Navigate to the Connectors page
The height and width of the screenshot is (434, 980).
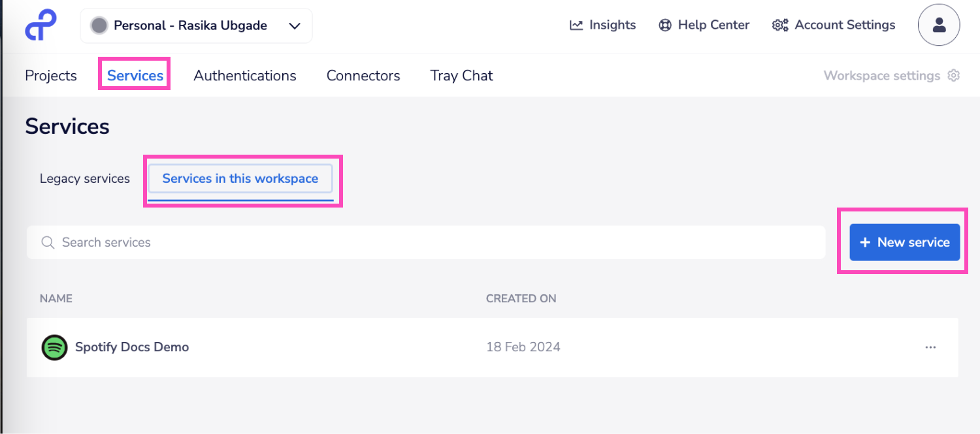(363, 75)
